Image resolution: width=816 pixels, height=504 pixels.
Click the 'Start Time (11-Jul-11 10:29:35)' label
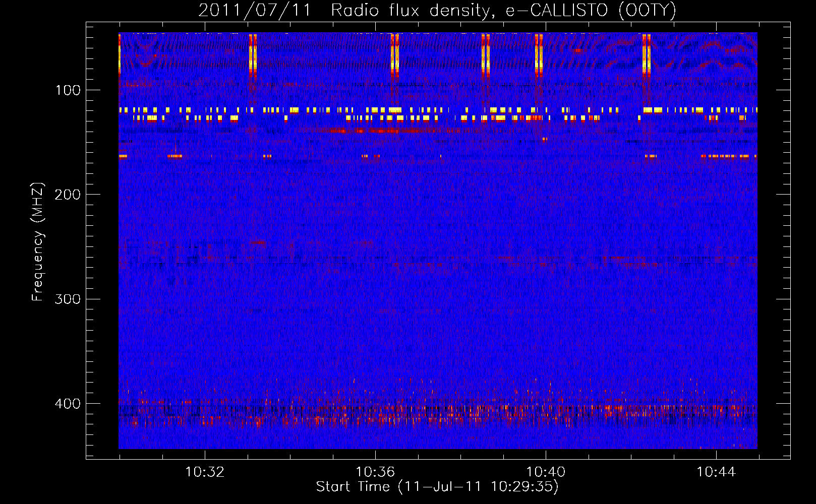[x=437, y=487]
